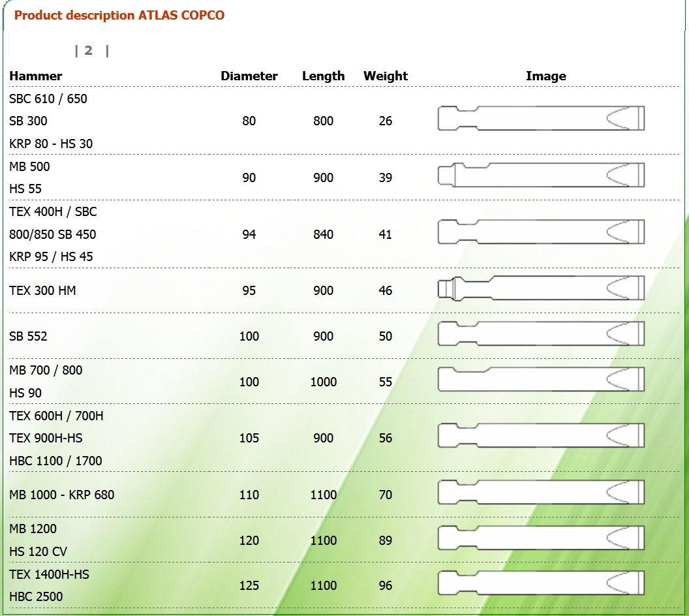Click the SB 300 chisel image
The width and height of the screenshot is (689, 616).
point(541,118)
